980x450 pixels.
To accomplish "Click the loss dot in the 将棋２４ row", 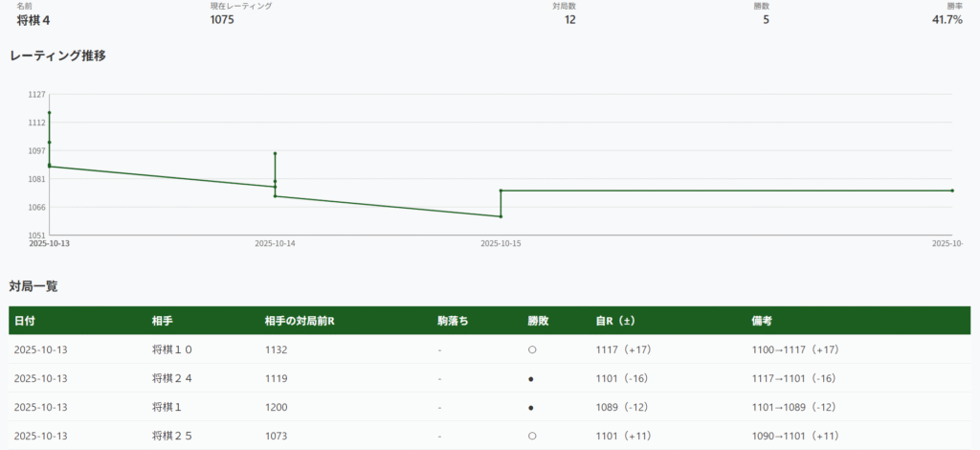I will (531, 378).
